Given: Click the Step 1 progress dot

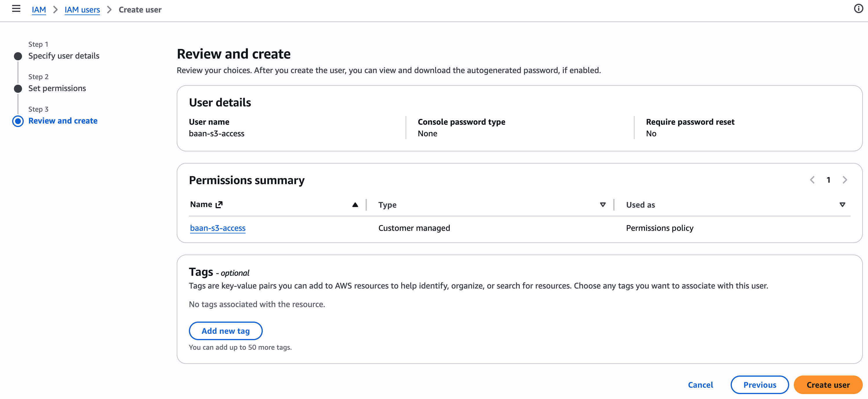Looking at the screenshot, I should [x=18, y=56].
